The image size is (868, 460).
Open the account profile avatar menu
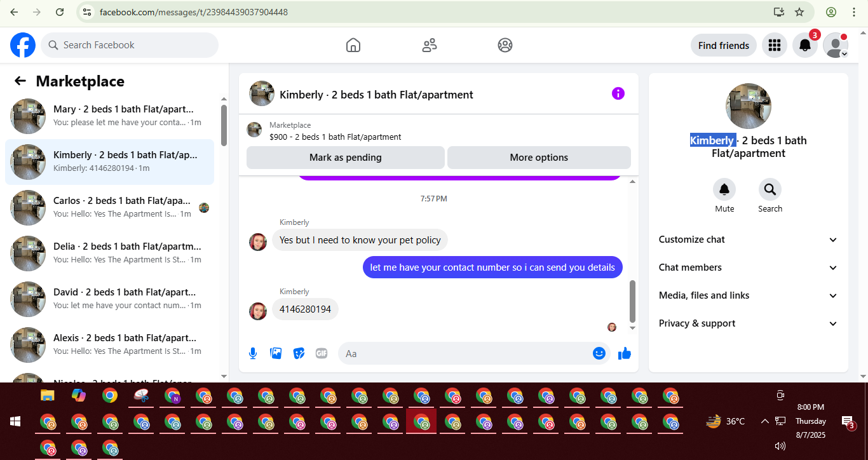point(836,45)
